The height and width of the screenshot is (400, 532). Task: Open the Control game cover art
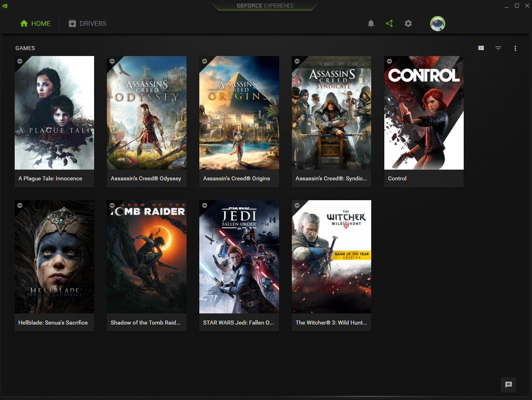[424, 113]
